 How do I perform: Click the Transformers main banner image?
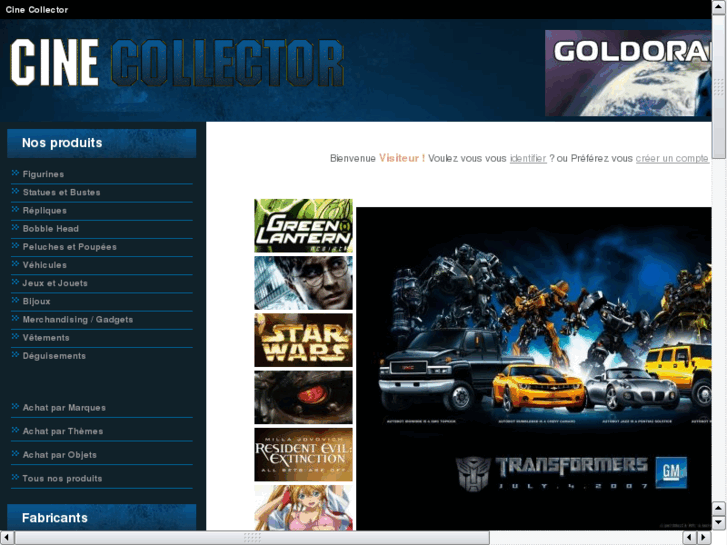click(x=534, y=368)
